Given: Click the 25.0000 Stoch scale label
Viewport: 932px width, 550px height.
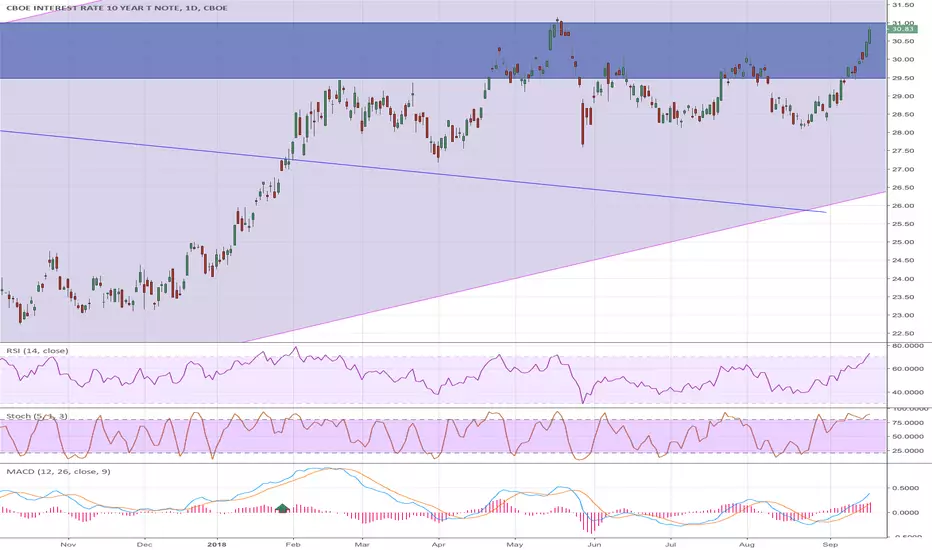Looking at the screenshot, I should (906, 451).
